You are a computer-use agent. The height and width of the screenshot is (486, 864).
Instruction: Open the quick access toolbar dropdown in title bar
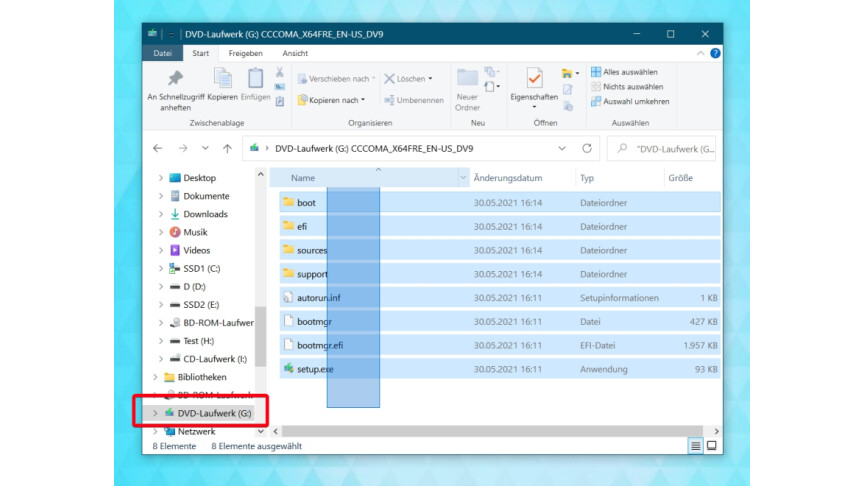point(171,34)
